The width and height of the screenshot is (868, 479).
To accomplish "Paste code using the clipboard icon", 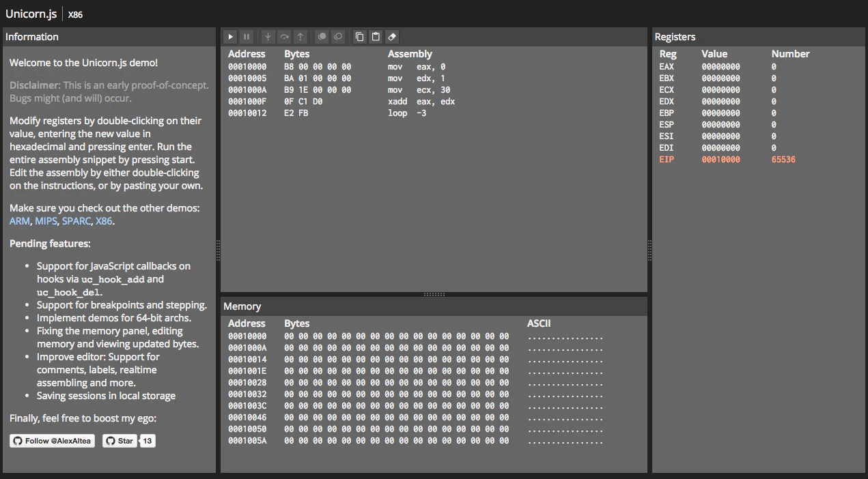I will point(376,36).
